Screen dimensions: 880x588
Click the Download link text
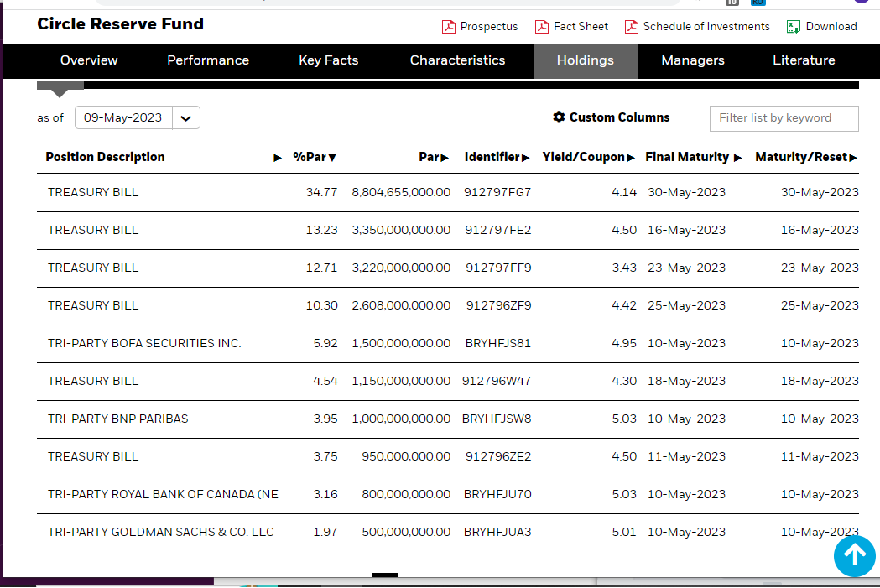(x=831, y=26)
